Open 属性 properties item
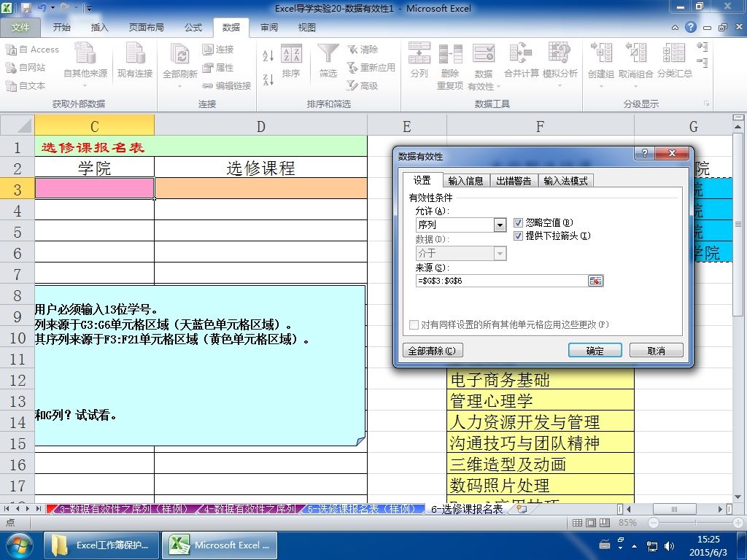 pyautogui.click(x=217, y=68)
